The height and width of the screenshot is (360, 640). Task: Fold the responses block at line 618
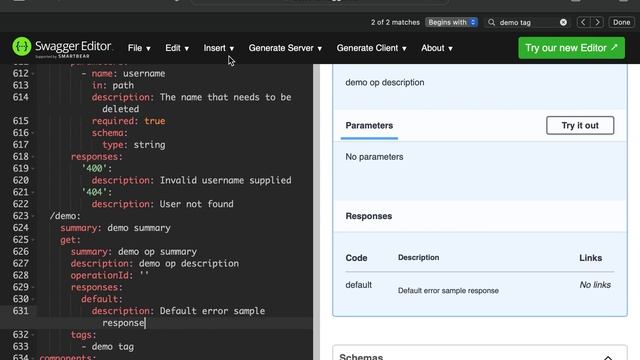click(33, 157)
